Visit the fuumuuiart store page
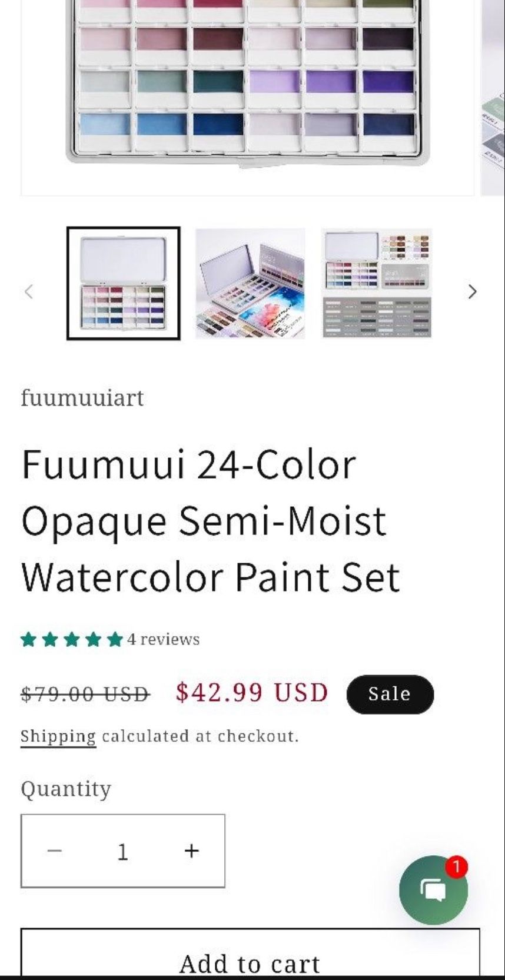This screenshot has height=980, width=505. (82, 398)
